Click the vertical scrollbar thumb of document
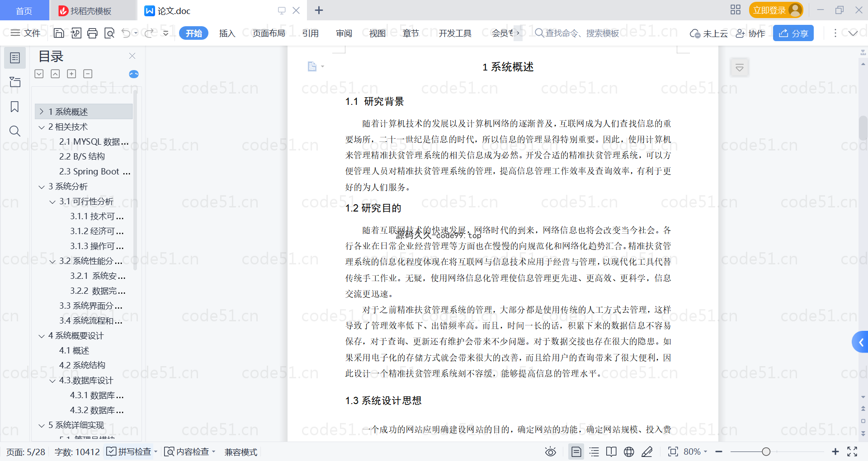The height and width of the screenshot is (461, 868). (x=863, y=128)
